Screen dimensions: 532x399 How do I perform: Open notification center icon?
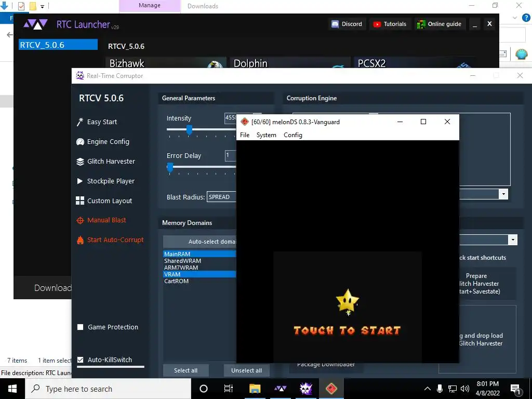515,389
